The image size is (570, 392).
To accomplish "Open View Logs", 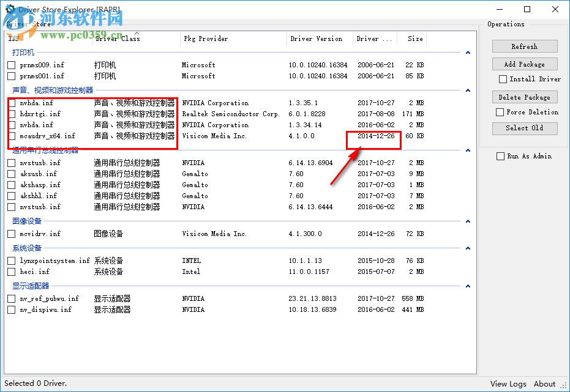I will pyautogui.click(x=508, y=383).
